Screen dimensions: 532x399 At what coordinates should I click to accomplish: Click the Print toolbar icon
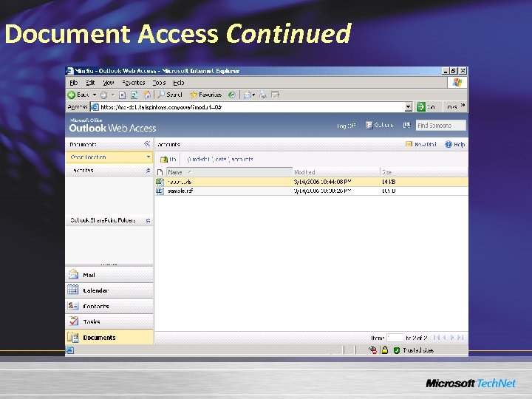click(263, 95)
